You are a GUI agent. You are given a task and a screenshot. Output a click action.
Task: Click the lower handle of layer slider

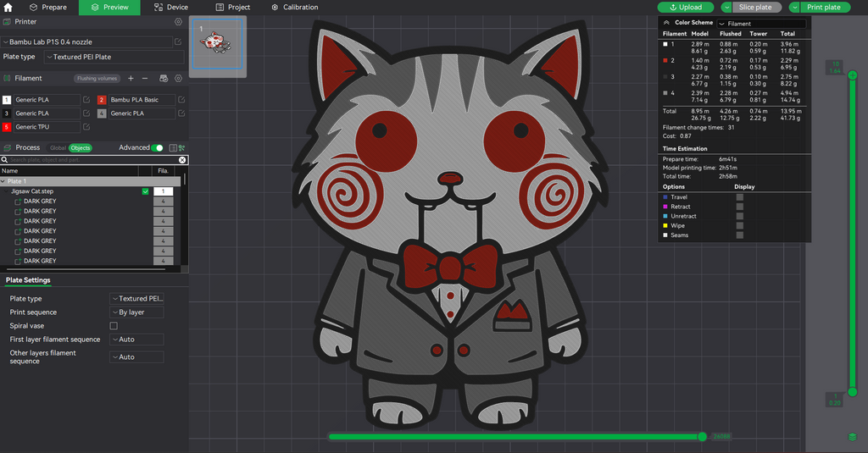coord(853,391)
